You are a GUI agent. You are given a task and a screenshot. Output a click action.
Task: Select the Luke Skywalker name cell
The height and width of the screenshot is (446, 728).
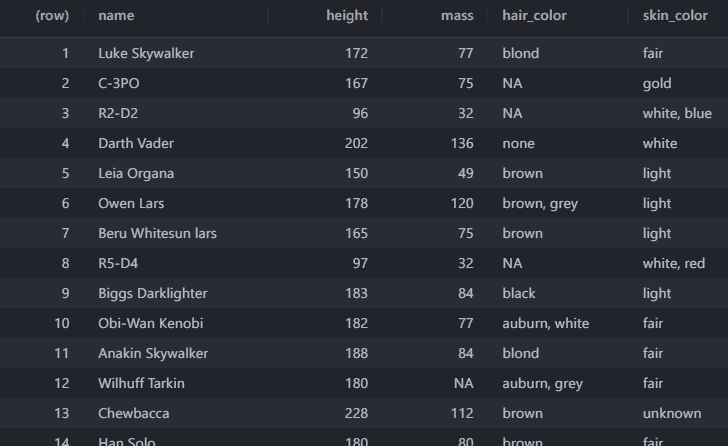pyautogui.click(x=146, y=53)
